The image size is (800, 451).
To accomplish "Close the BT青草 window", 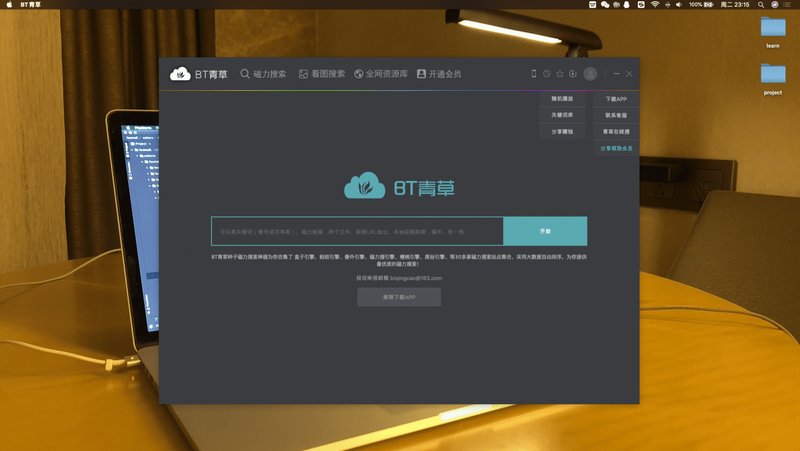I will tap(629, 73).
